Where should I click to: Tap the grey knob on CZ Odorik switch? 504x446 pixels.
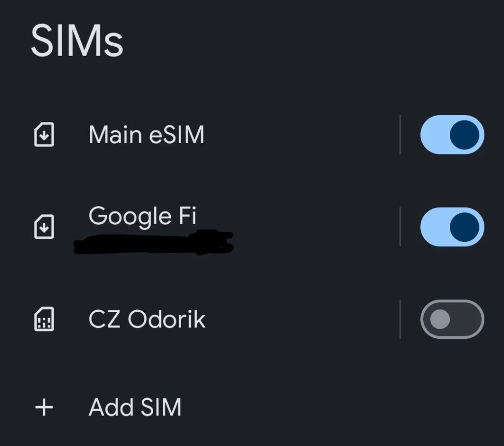(x=440, y=319)
